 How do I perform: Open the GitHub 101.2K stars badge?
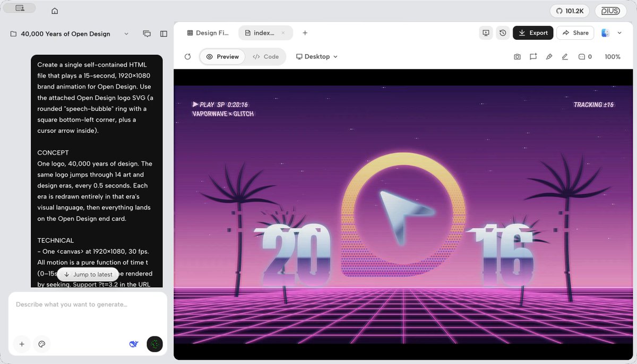coord(570,11)
